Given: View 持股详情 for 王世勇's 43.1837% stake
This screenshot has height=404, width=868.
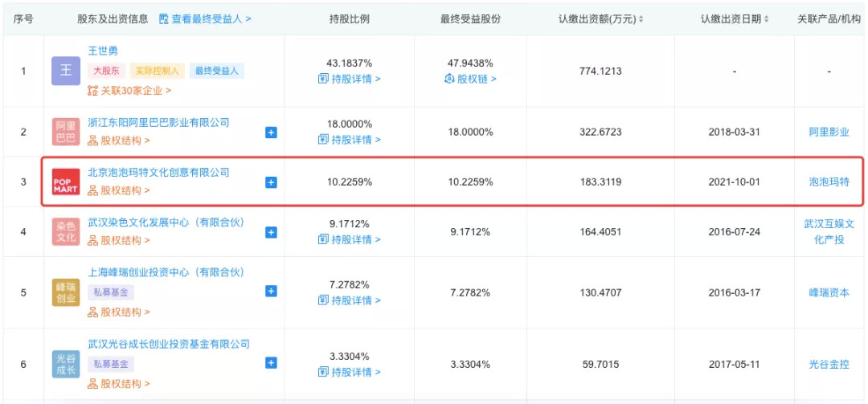Looking at the screenshot, I should 350,79.
